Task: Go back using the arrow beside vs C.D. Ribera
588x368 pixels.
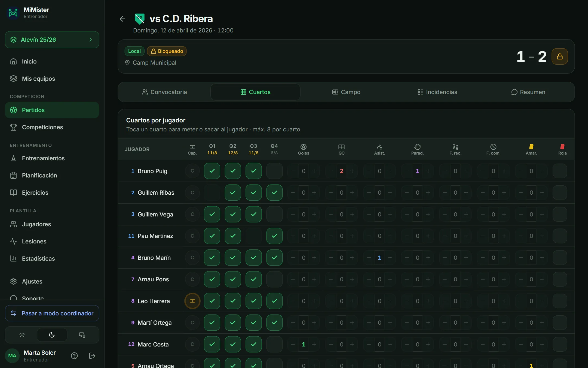Action: [122, 19]
